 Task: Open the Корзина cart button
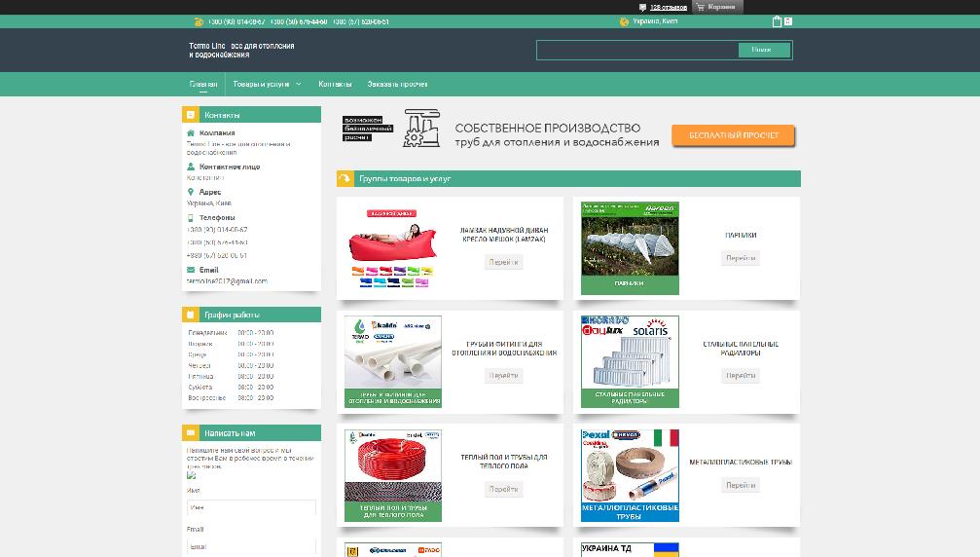(x=717, y=7)
